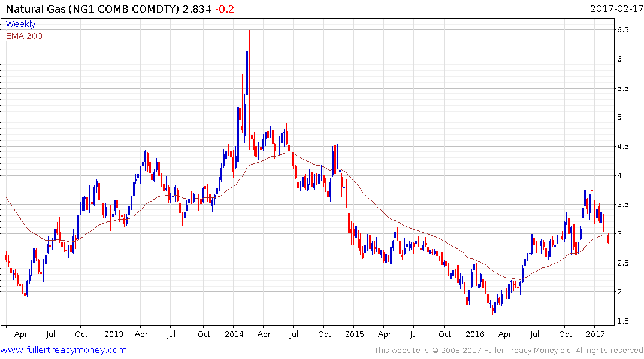Image resolution: width=644 pixels, height=359 pixels.
Task: Click the Fuller Treacy Money copyright notice
Action: coord(509,350)
